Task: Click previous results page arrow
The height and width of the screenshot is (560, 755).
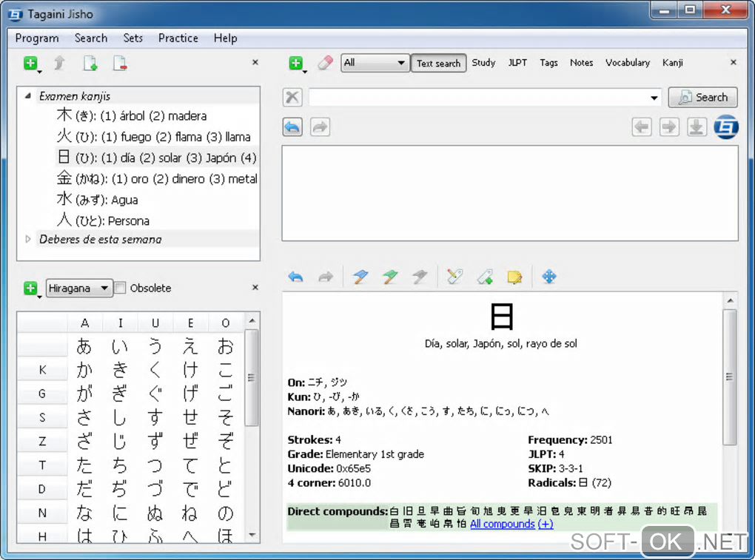Action: [642, 127]
